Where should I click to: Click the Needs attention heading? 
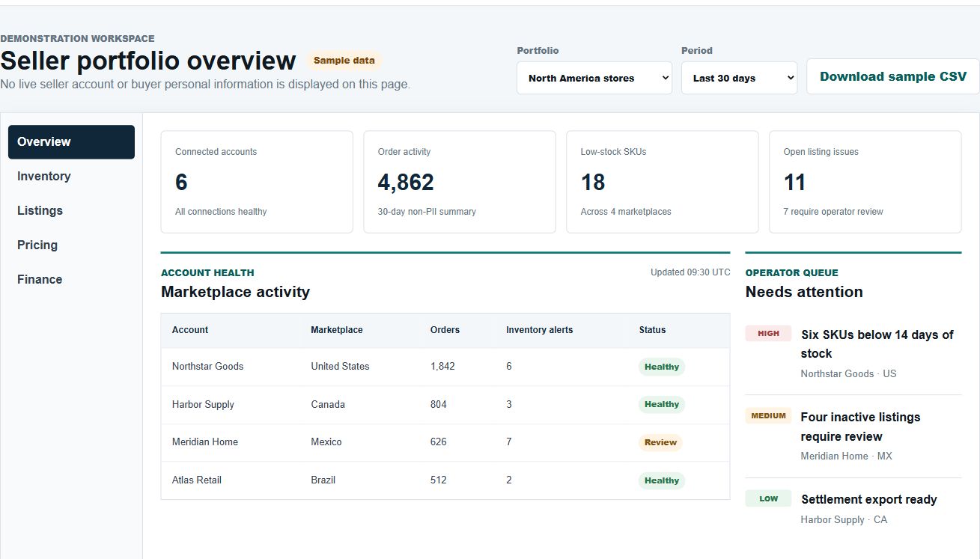click(804, 292)
